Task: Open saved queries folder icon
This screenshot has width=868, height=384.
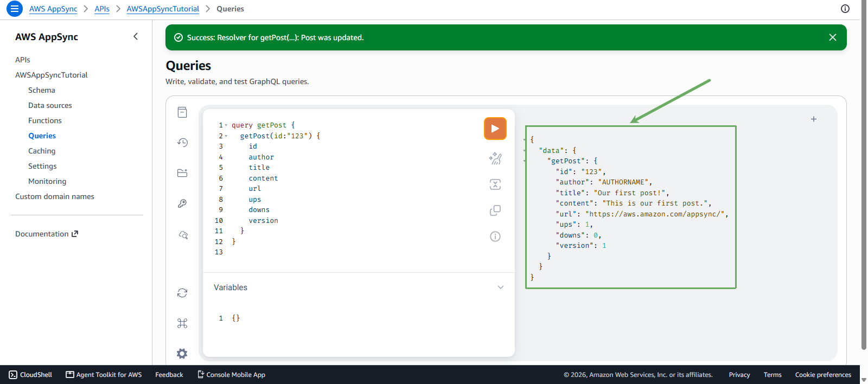Action: (182, 173)
